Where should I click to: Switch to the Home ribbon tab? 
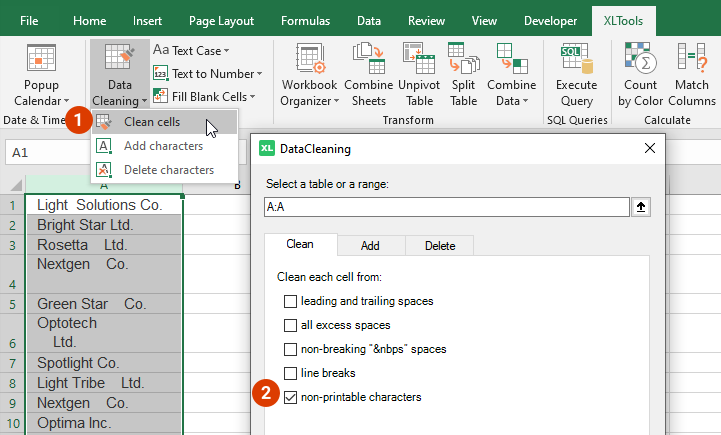[90, 21]
